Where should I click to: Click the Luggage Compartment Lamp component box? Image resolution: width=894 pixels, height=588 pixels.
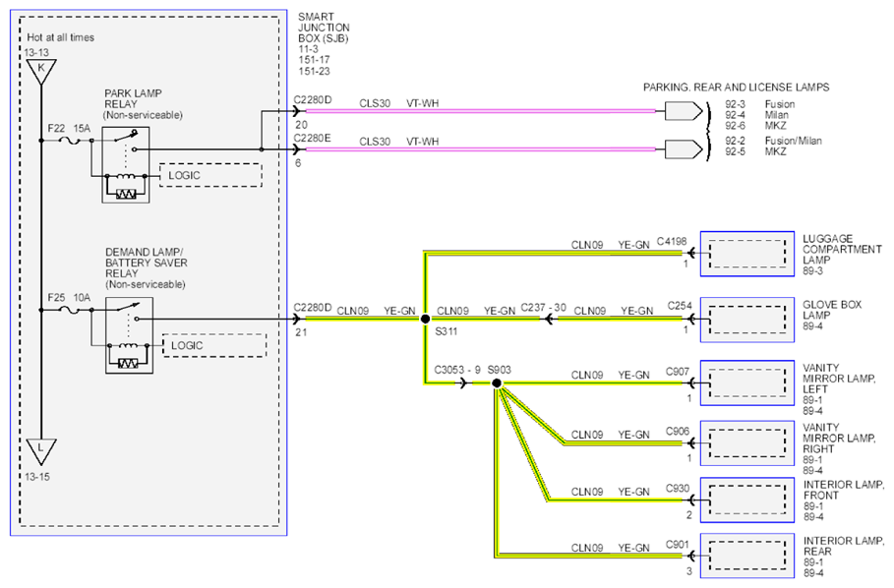tap(746, 254)
